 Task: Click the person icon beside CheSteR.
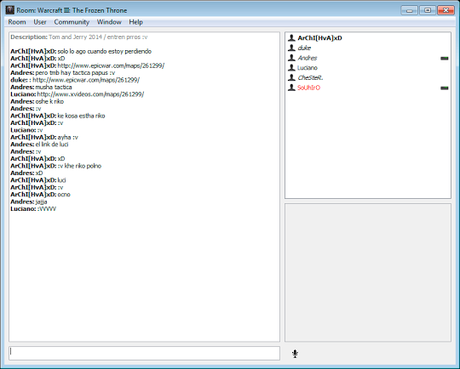click(292, 77)
